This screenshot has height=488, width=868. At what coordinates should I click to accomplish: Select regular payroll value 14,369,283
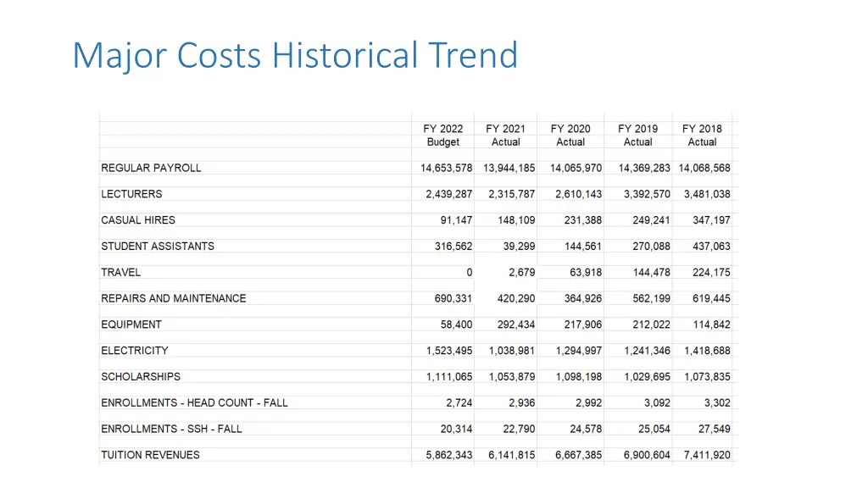(644, 168)
